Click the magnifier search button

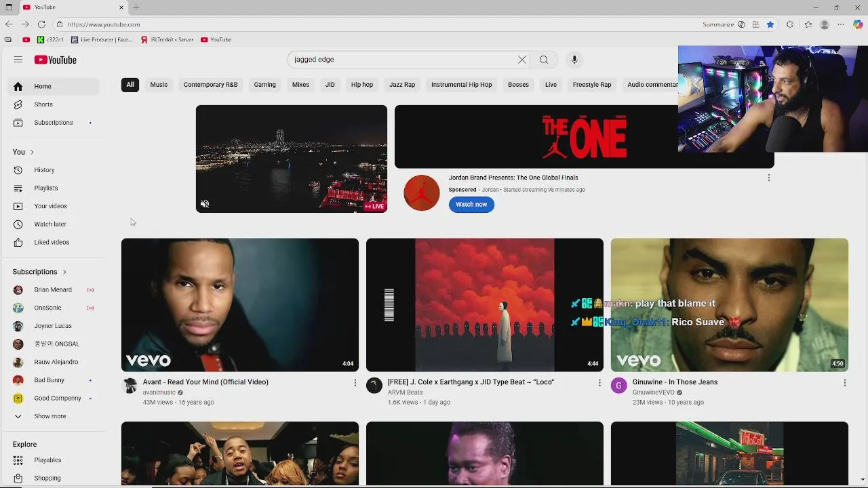coord(544,60)
